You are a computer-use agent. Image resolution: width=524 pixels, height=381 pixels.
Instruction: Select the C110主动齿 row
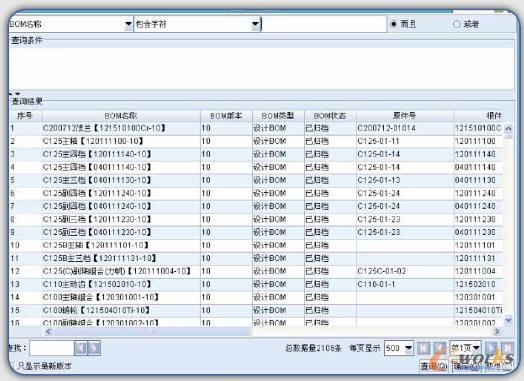(x=256, y=284)
